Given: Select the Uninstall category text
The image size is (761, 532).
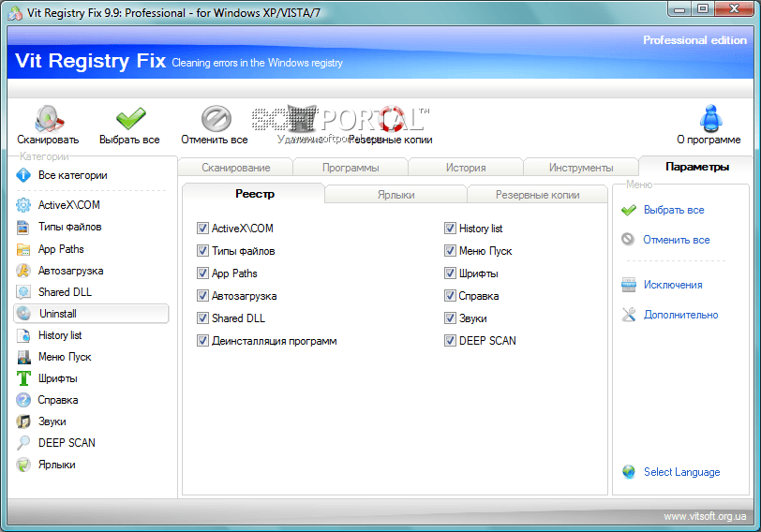Looking at the screenshot, I should click(x=58, y=314).
